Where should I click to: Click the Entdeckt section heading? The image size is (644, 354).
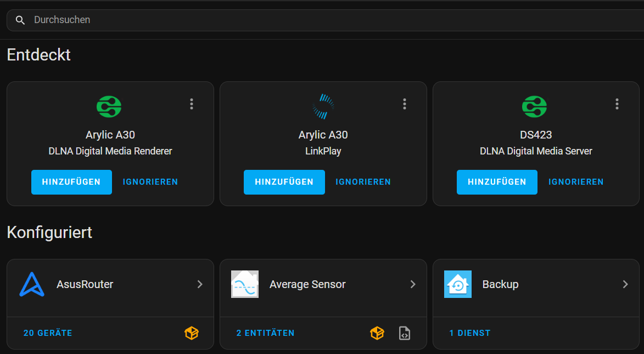39,54
